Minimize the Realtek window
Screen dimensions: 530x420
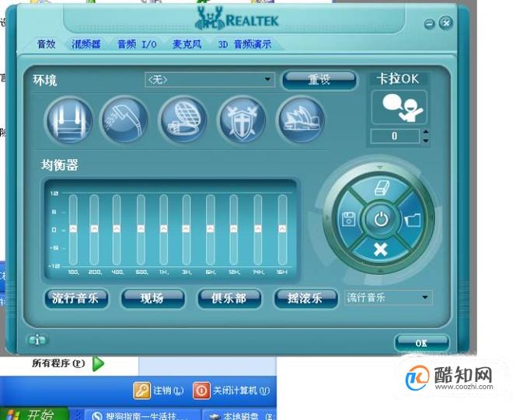[x=429, y=23]
